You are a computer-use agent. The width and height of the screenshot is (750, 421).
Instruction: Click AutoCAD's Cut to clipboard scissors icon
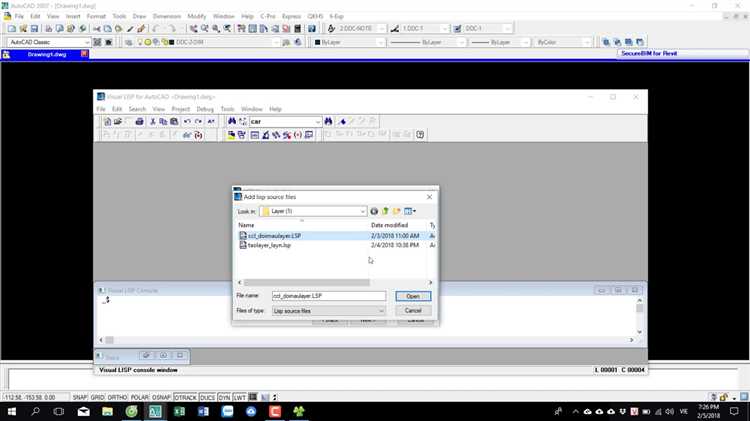click(97, 29)
